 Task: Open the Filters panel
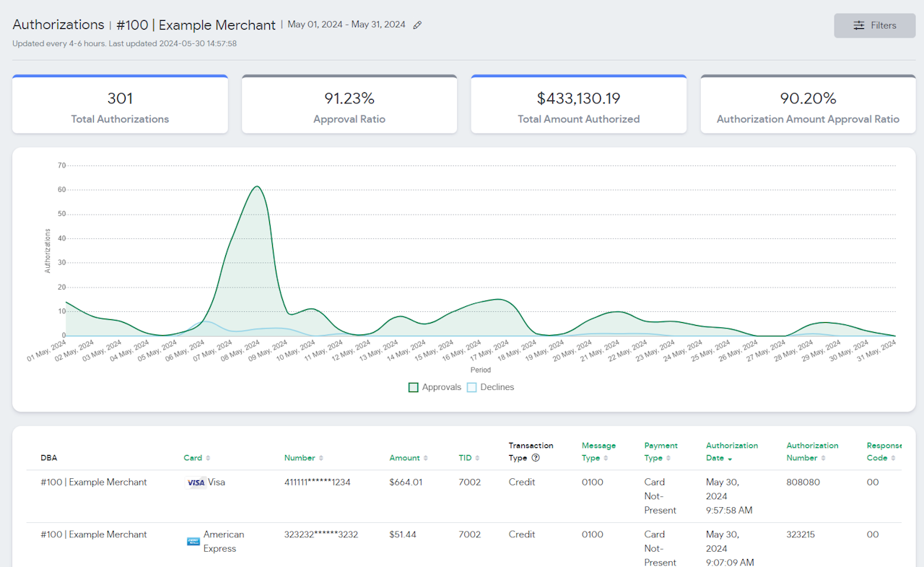[874, 25]
